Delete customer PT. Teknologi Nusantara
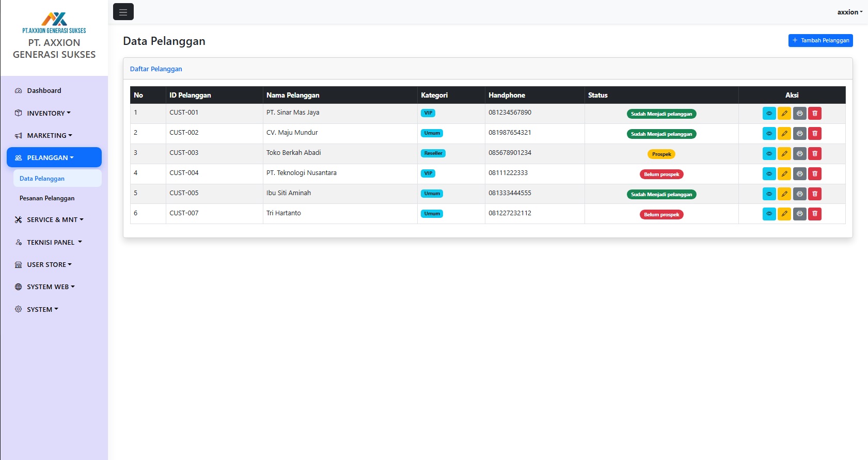The width and height of the screenshot is (868, 460). point(815,174)
